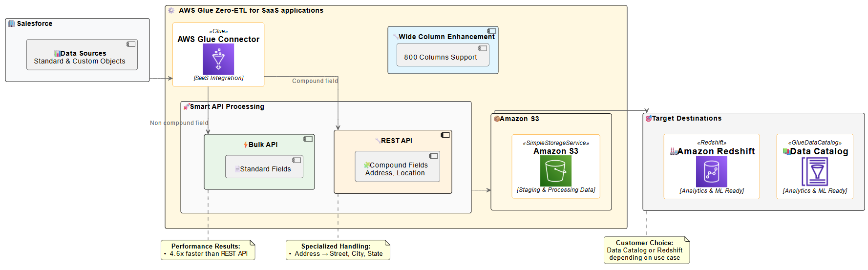Click the small books icon beside Data Catalog
This screenshot has width=868, height=270.
[786, 151]
